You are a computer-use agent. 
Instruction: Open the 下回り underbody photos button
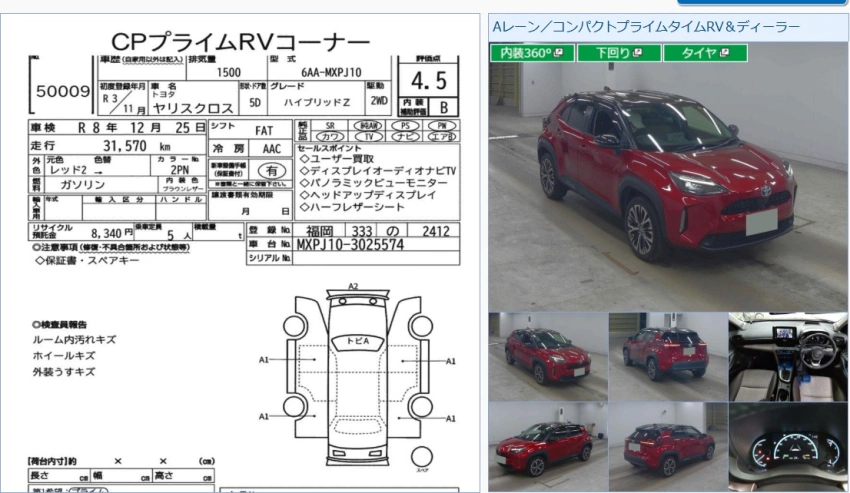tap(619, 53)
